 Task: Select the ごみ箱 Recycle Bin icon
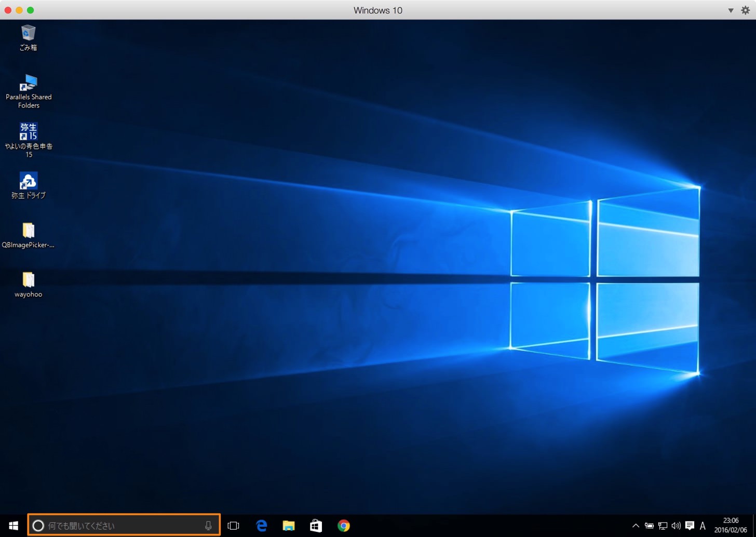point(28,37)
